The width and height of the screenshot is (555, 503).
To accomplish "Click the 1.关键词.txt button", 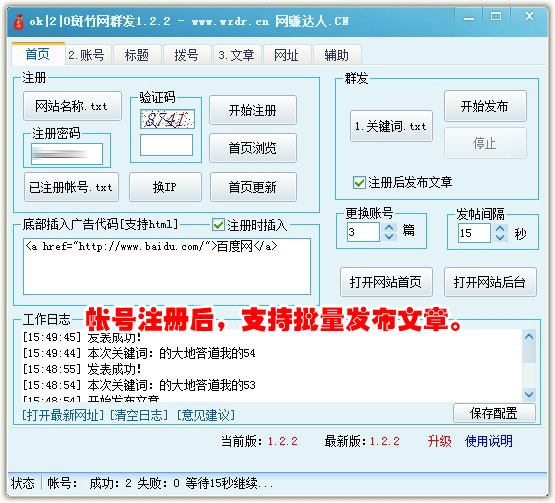I will tap(391, 126).
